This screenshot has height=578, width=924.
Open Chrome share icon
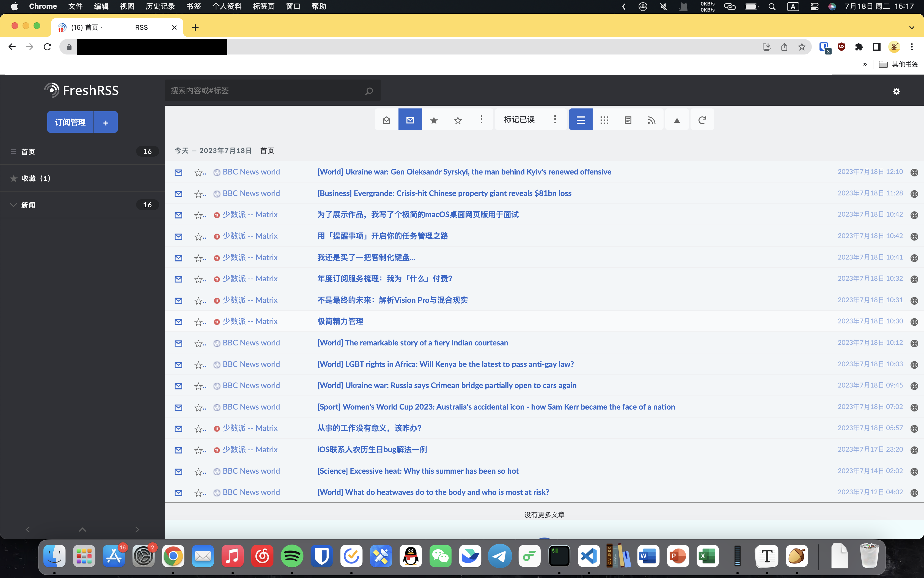(784, 47)
